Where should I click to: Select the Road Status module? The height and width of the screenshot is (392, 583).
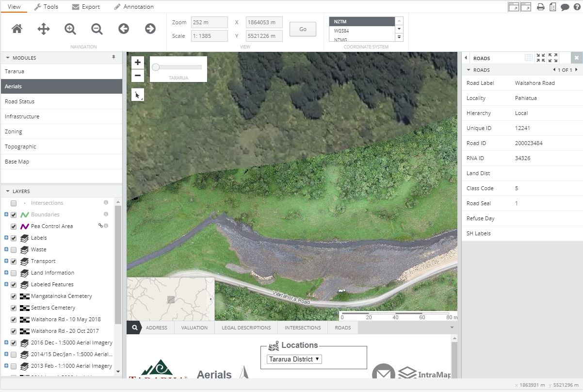coord(61,101)
